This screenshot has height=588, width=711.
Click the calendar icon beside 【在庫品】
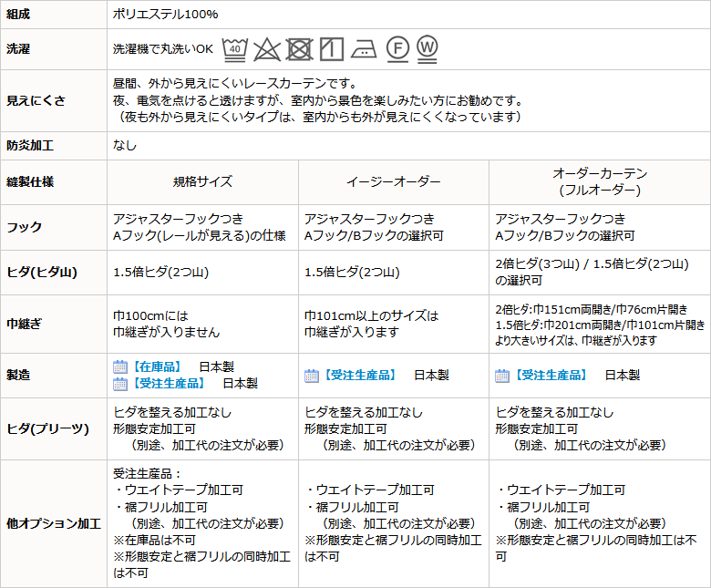pos(120,366)
